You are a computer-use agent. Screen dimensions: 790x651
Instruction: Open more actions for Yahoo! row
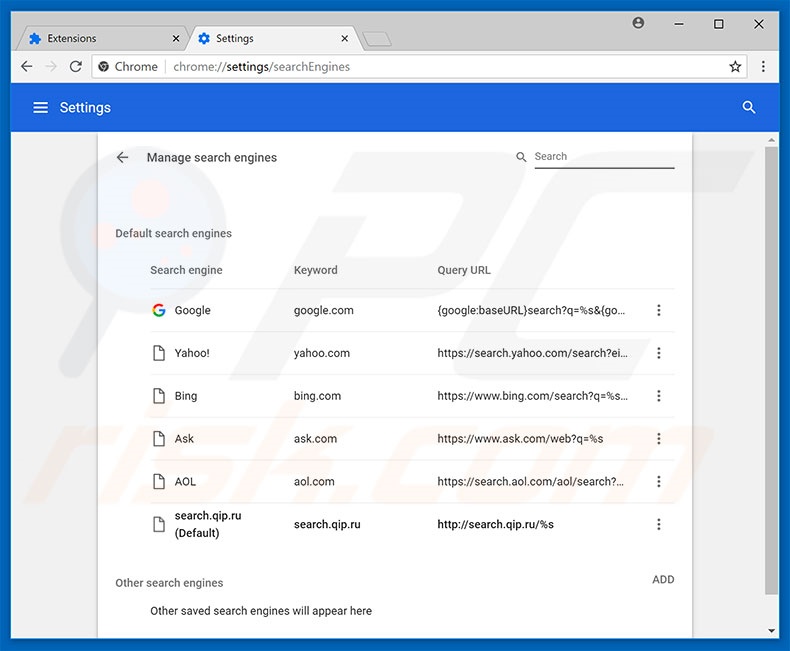click(x=659, y=353)
